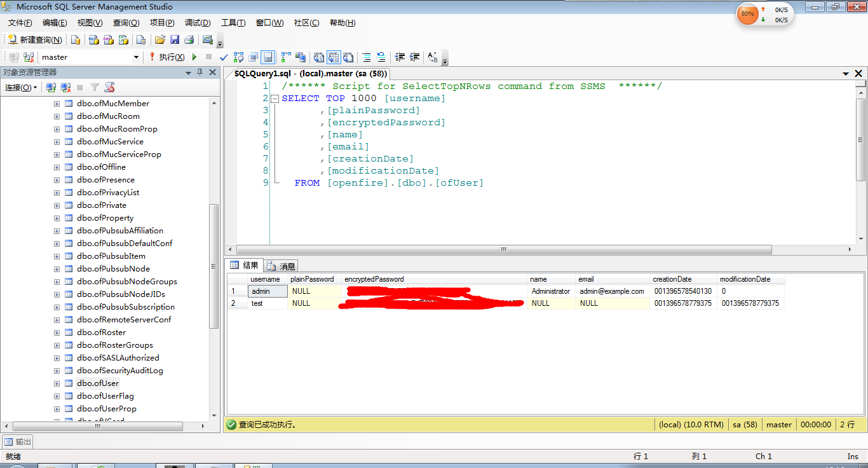Open the Output (输出) tab at bottom
This screenshot has height=468, width=868.
pyautogui.click(x=17, y=442)
